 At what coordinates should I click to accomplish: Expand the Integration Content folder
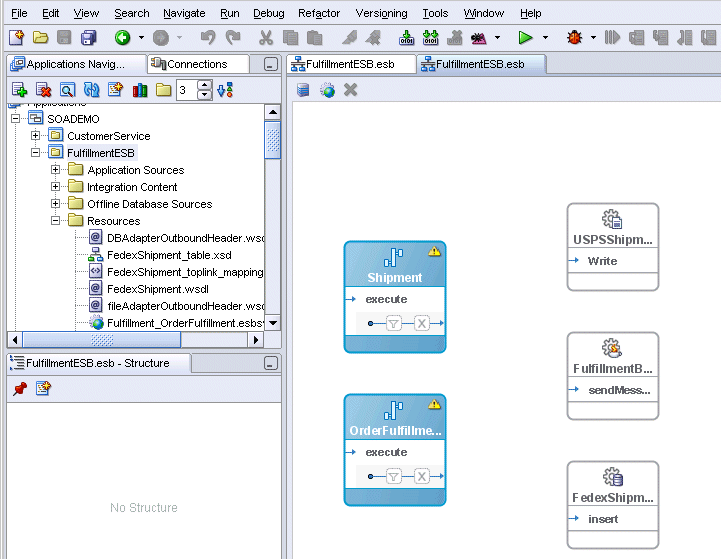point(55,187)
